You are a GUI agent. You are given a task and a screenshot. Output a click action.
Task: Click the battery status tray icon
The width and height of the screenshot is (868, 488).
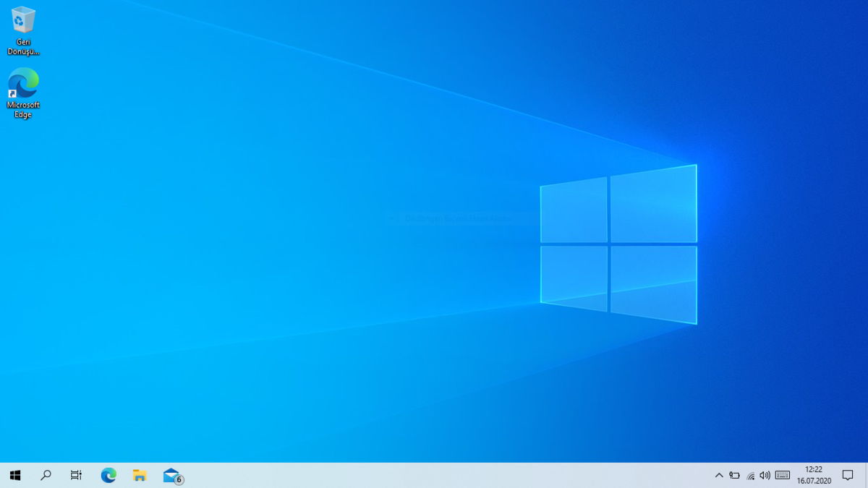tap(735, 475)
